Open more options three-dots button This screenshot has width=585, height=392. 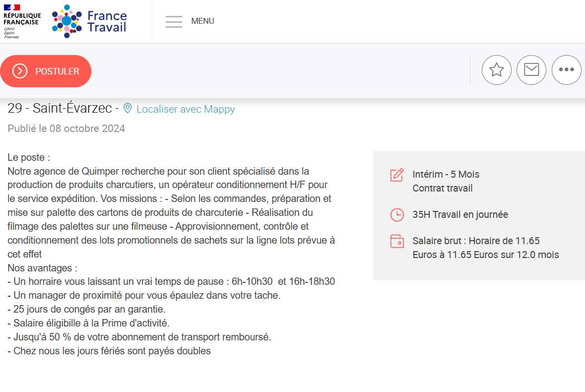click(566, 70)
